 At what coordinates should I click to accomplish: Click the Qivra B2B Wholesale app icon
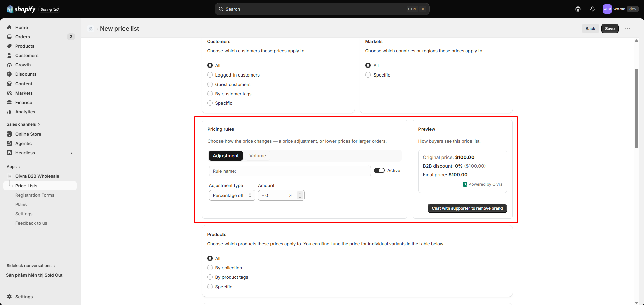(x=9, y=176)
